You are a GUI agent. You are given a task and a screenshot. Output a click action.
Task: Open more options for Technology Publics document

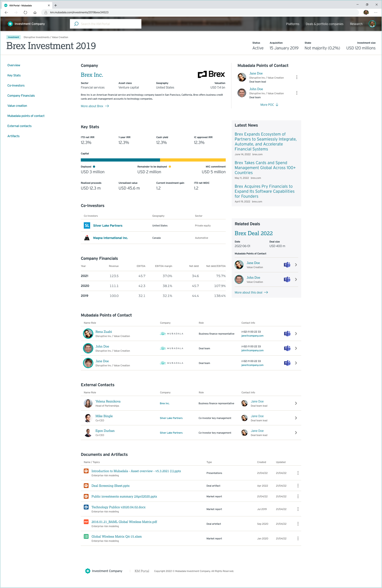coord(298,509)
